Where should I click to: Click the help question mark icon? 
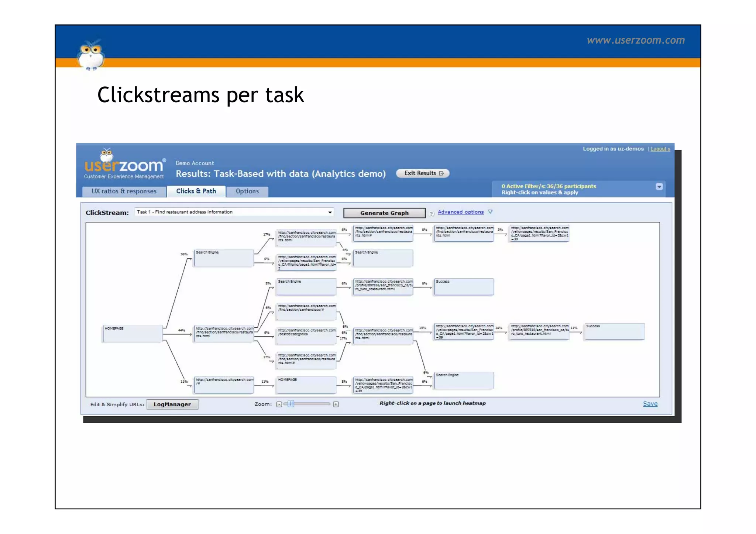tap(431, 214)
